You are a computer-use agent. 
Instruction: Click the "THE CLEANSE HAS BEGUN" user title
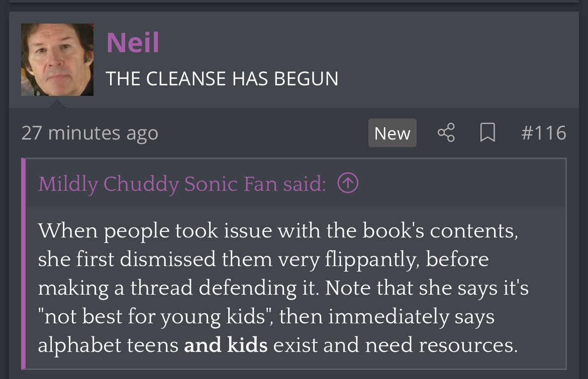[222, 79]
